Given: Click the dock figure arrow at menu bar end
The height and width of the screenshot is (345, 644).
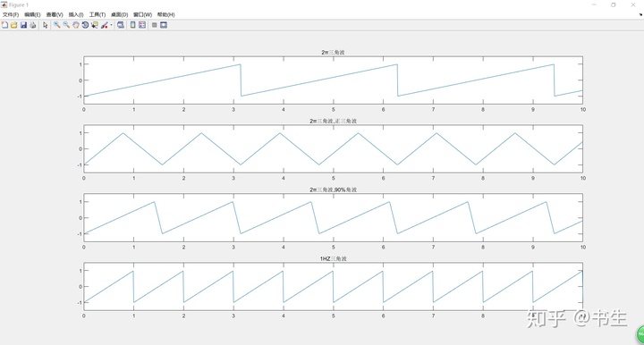Looking at the screenshot, I should 640,15.
